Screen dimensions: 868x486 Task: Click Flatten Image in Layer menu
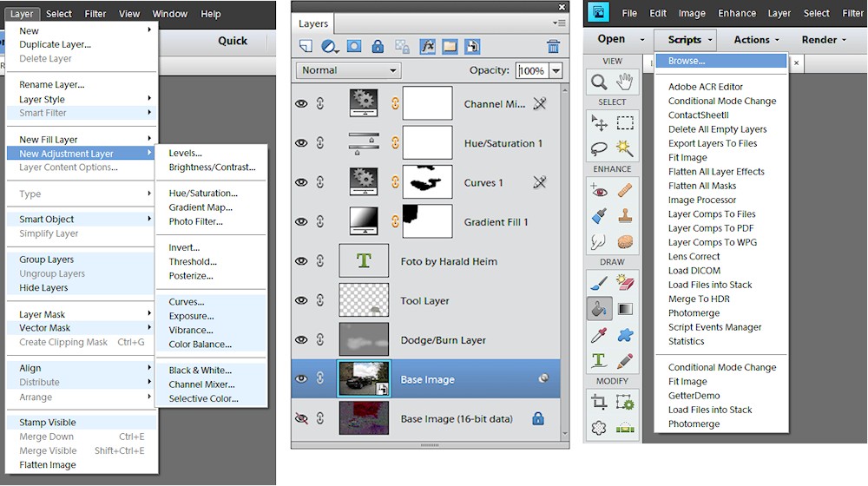[48, 465]
